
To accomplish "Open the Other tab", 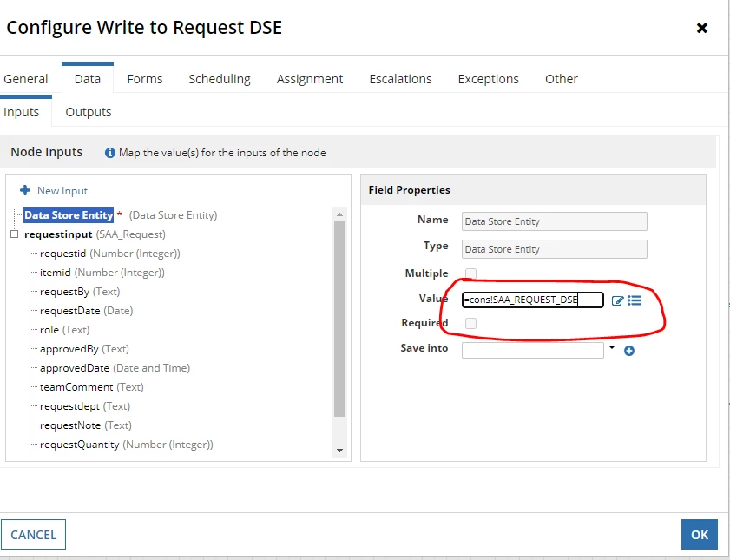I will (562, 79).
